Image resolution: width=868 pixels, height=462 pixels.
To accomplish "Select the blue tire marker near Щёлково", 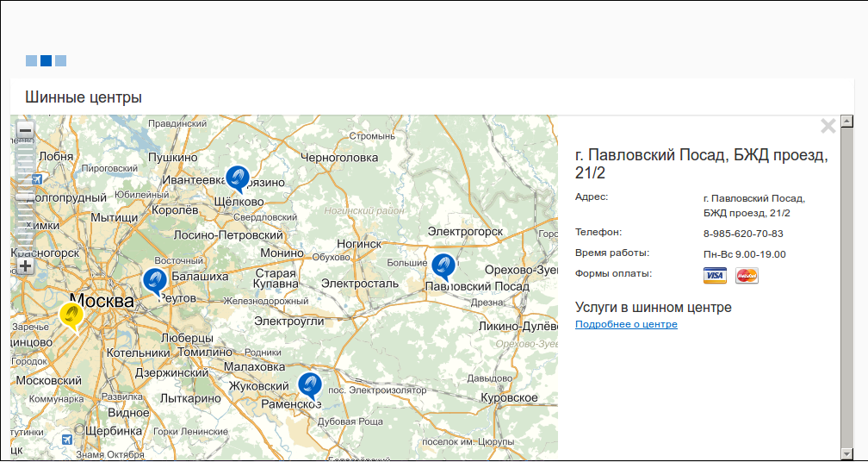I will (x=238, y=178).
